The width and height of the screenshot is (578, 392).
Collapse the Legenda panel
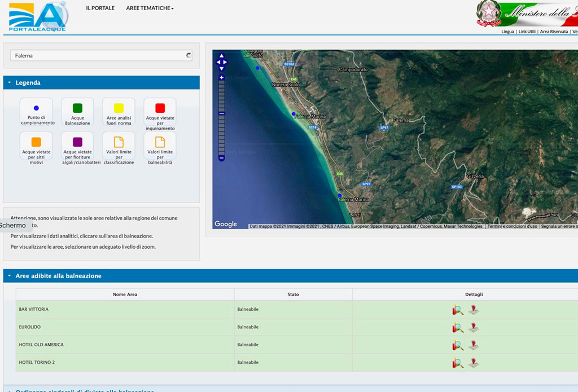(102, 82)
